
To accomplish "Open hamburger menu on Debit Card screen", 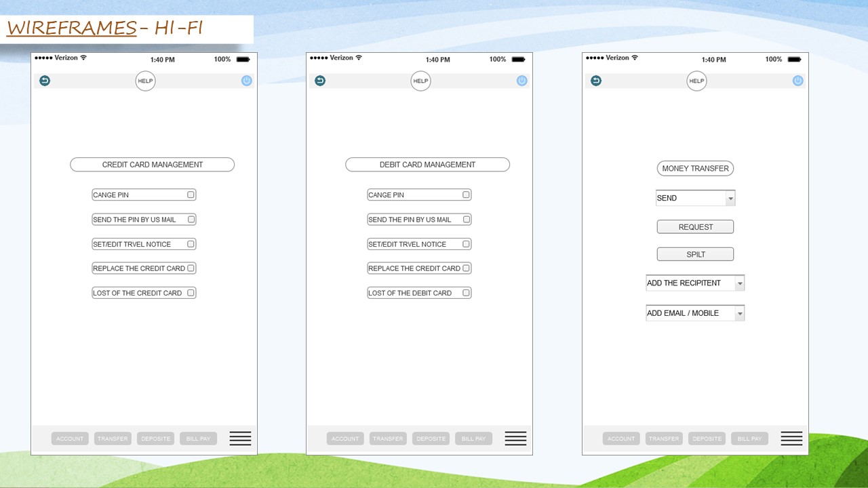I will pyautogui.click(x=515, y=439).
